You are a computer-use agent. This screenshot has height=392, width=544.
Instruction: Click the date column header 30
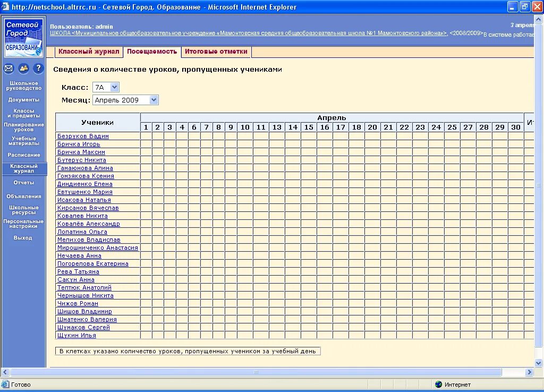tap(516, 127)
